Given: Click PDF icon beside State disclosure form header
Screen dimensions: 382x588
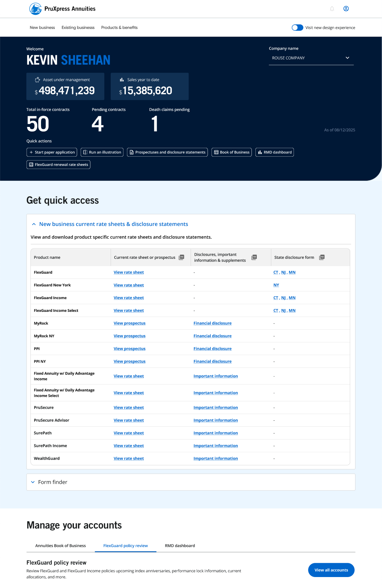Looking at the screenshot, I should click(x=322, y=257).
